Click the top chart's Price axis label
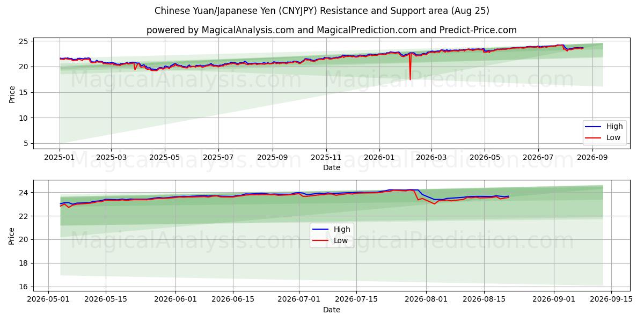 [x=12, y=94]
